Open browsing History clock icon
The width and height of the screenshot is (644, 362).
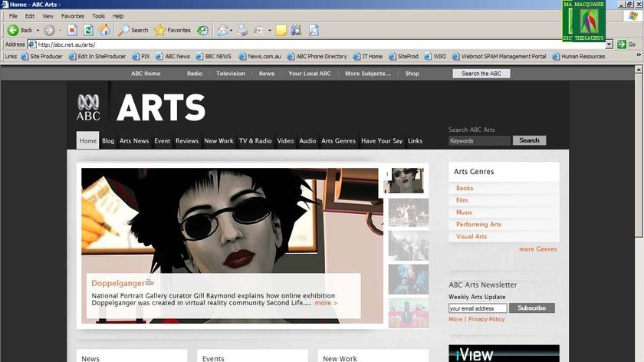(x=202, y=30)
